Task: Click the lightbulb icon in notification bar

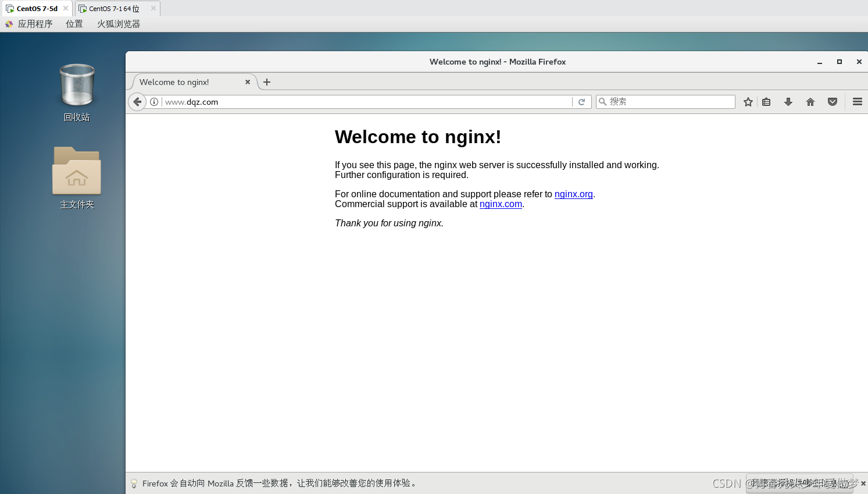Action: click(x=134, y=484)
